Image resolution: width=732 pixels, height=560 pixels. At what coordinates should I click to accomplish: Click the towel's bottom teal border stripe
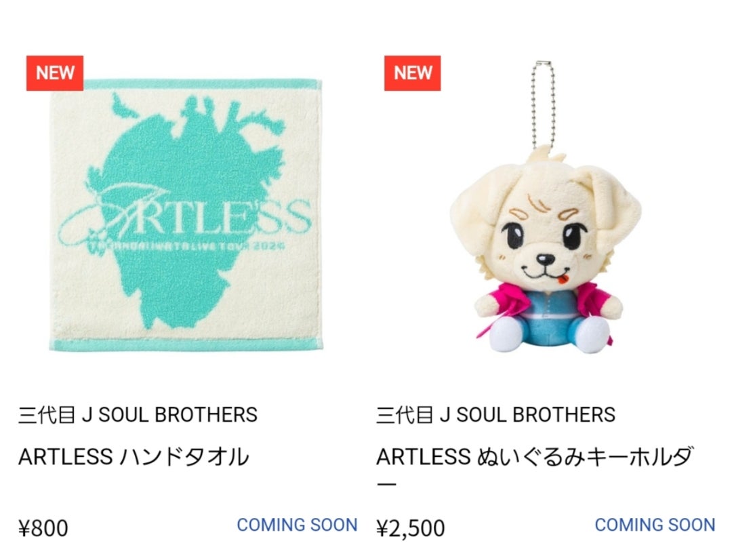(186, 345)
